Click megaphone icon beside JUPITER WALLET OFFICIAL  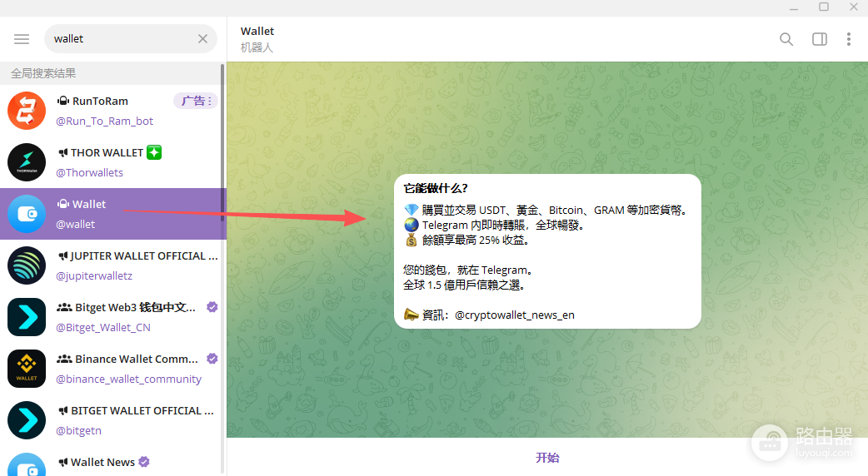click(63, 256)
